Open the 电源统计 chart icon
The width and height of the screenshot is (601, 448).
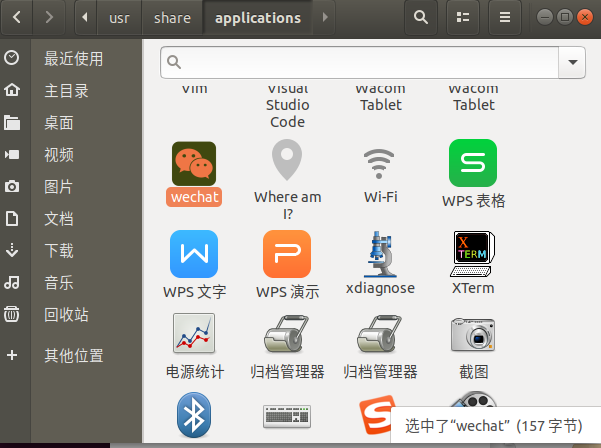(x=194, y=333)
